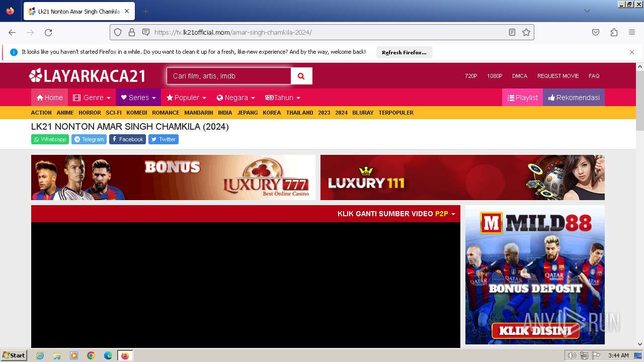
Task: Bookmark this page with star icon
Action: tap(526, 32)
